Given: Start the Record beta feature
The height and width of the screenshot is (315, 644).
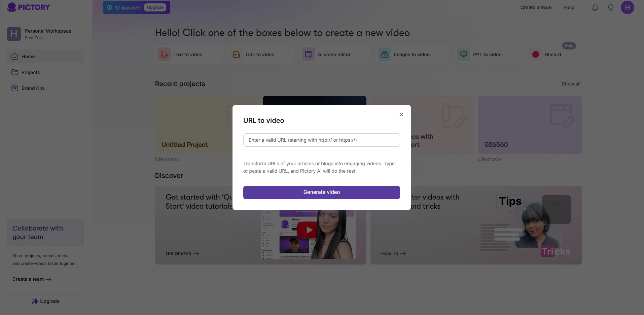Looking at the screenshot, I should (536, 54).
